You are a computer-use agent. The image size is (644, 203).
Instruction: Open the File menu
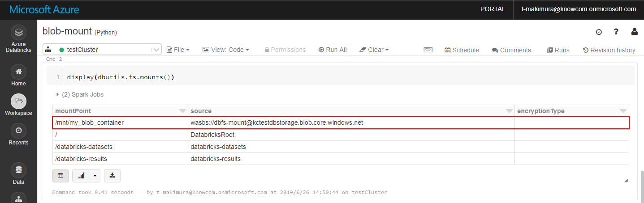click(178, 50)
